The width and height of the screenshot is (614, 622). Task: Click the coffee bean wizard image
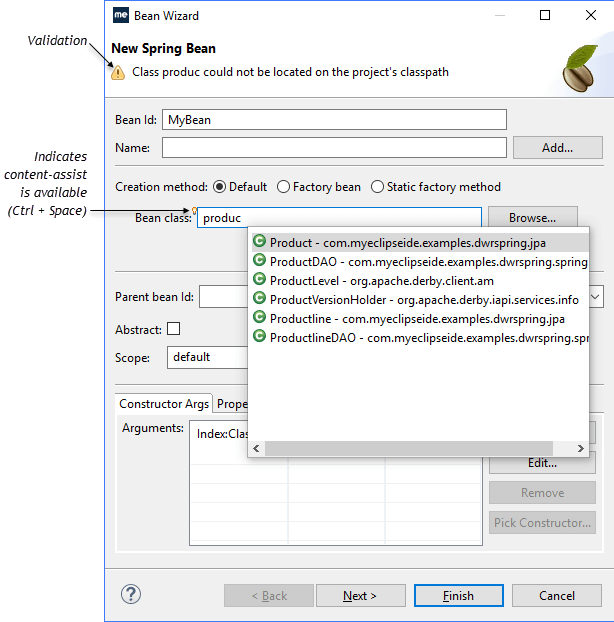click(580, 68)
